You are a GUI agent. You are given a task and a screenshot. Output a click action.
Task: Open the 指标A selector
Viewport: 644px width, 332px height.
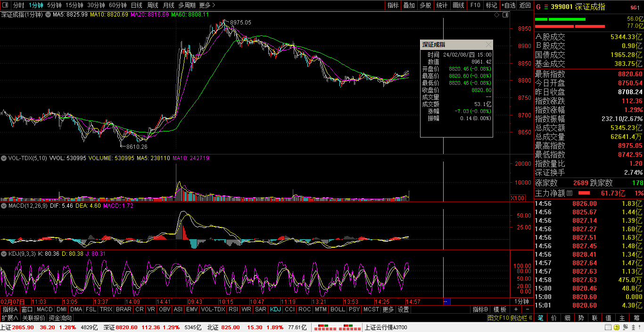[10, 309]
